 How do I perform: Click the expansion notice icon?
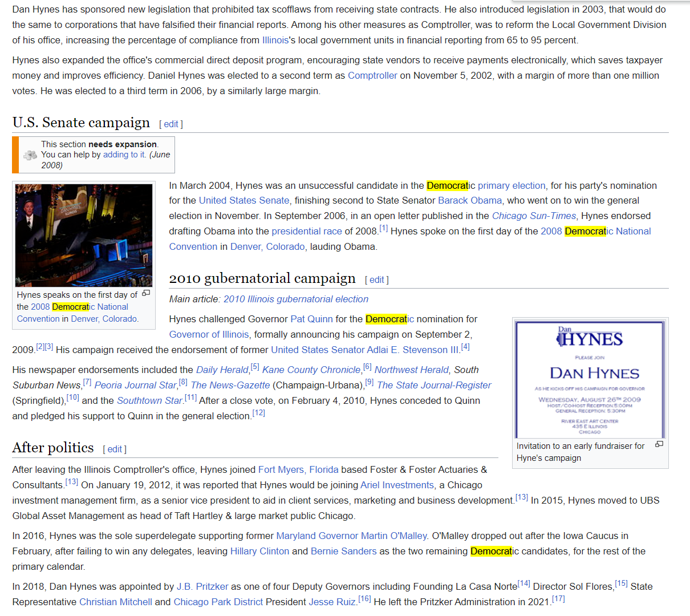point(30,155)
